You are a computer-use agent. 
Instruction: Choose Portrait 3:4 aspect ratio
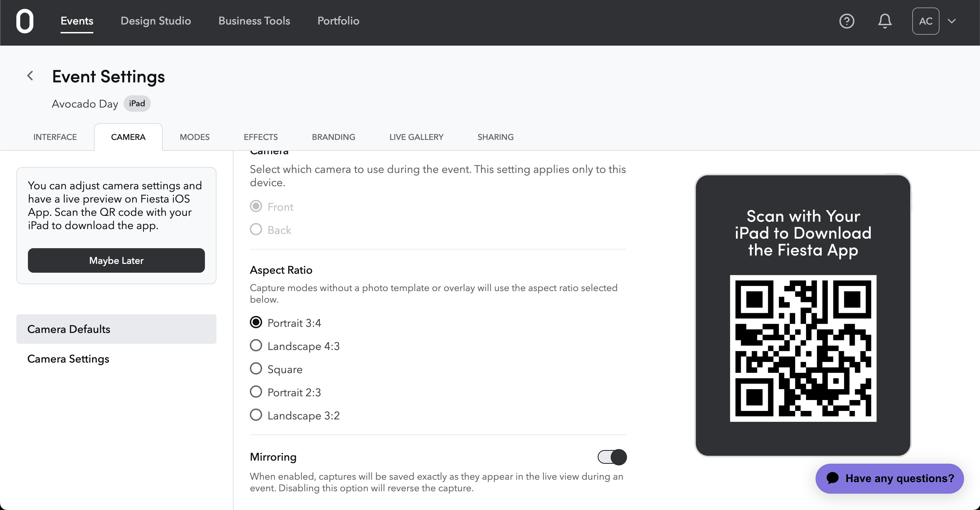point(256,322)
